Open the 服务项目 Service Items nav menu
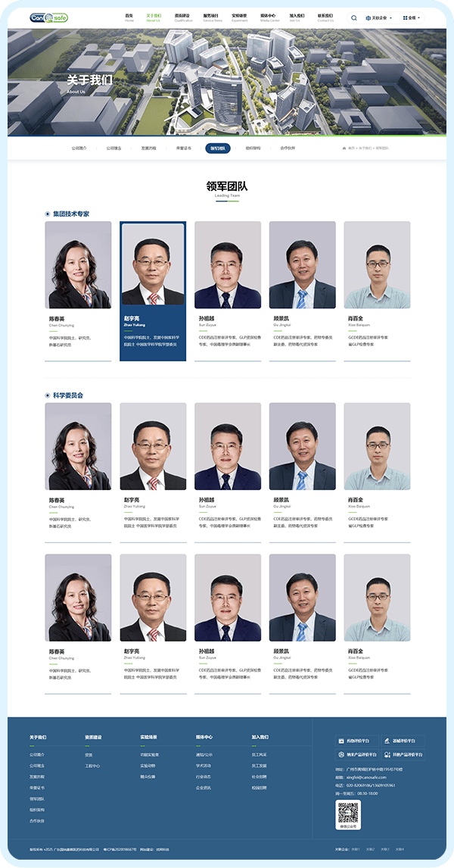 point(210,17)
